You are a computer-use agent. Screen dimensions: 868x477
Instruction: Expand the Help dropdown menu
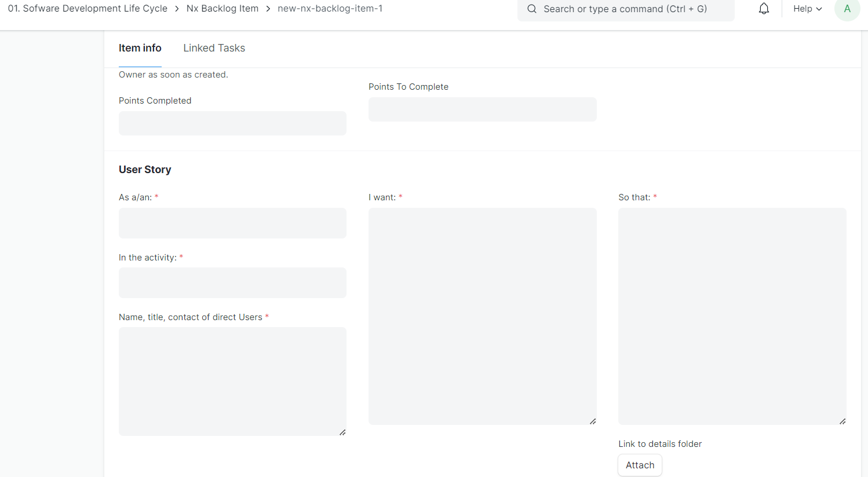807,9
